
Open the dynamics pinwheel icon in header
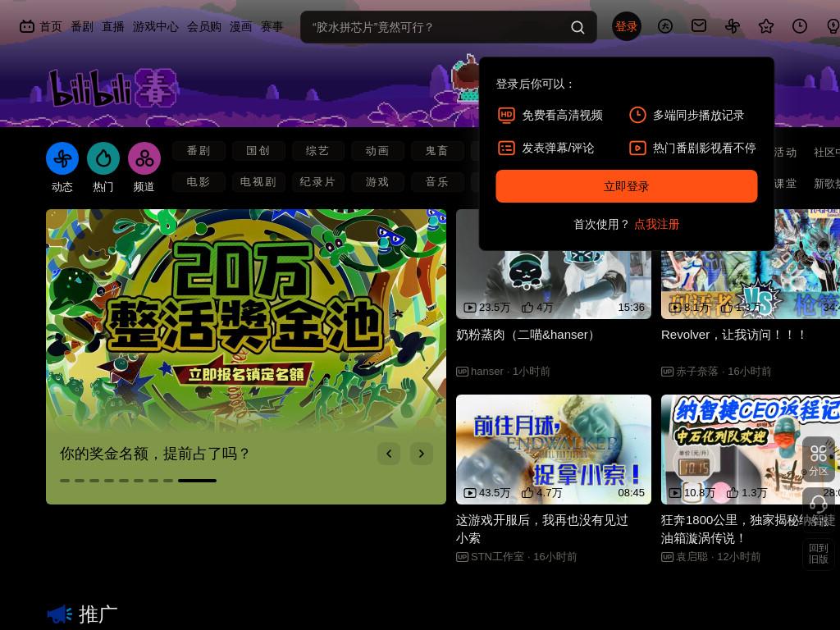click(733, 25)
